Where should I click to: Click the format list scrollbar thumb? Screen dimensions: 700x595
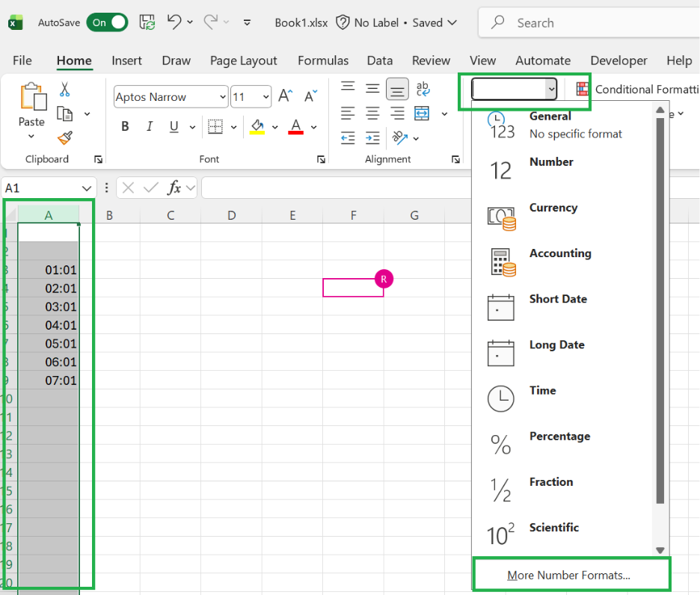(660, 310)
